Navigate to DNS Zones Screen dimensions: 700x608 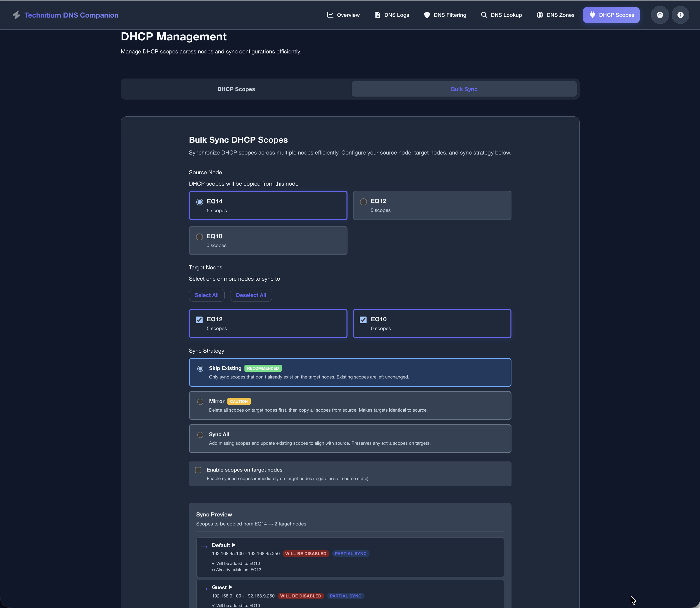(555, 15)
